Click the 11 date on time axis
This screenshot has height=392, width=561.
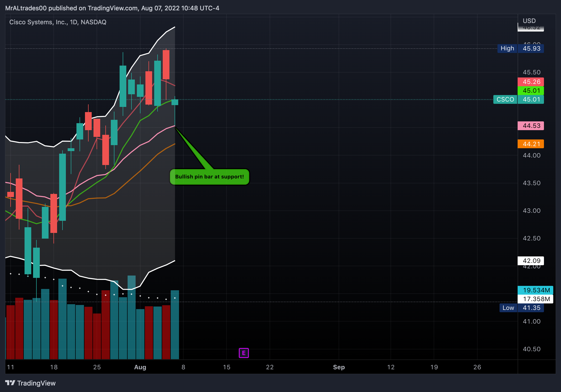pyautogui.click(x=11, y=367)
